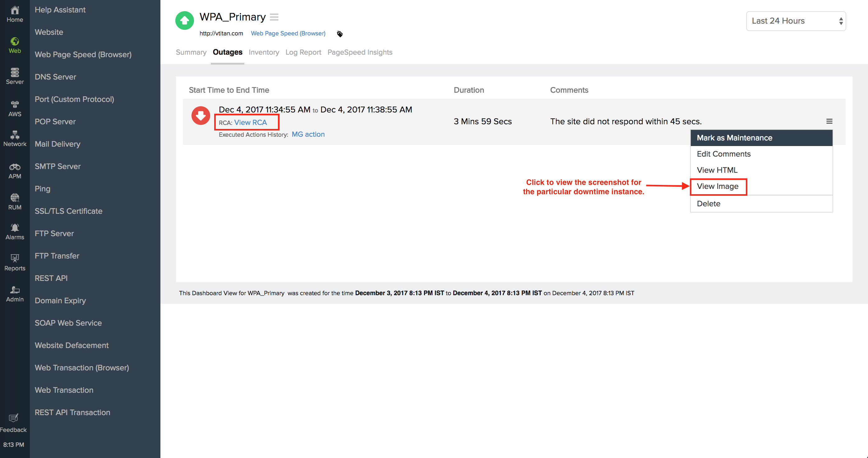The width and height of the screenshot is (868, 458).
Task: Toggle the outage row hamburger menu
Action: click(x=829, y=121)
